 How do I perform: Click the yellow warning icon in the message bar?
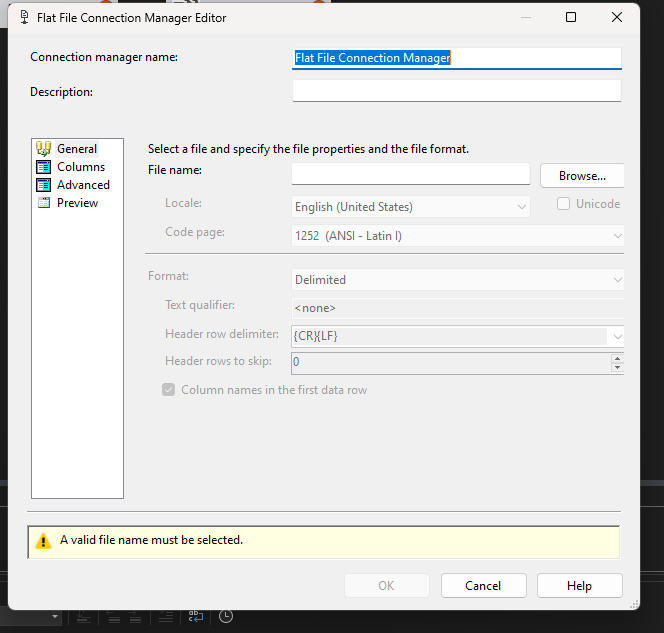pos(43,541)
